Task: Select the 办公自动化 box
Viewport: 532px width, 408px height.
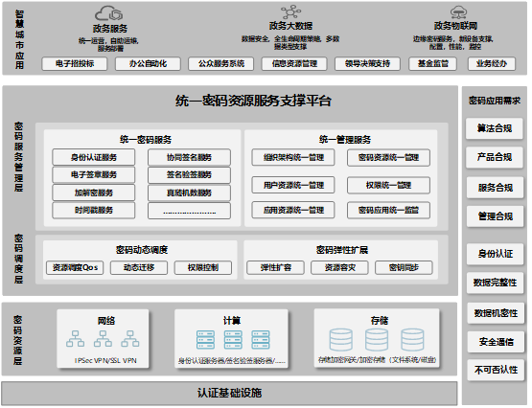Action: 148,64
